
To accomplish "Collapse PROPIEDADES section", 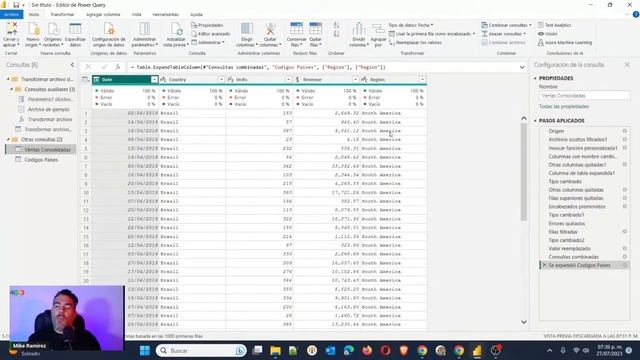I will point(536,78).
